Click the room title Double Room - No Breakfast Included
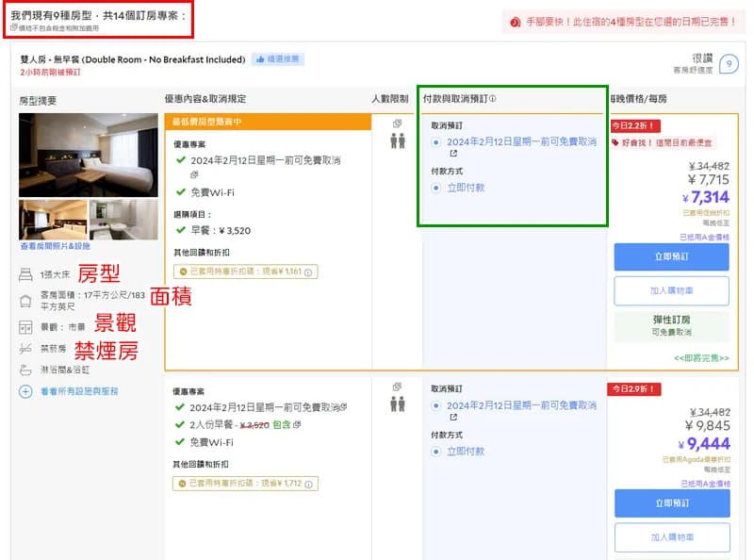754x560 pixels. pos(133,59)
